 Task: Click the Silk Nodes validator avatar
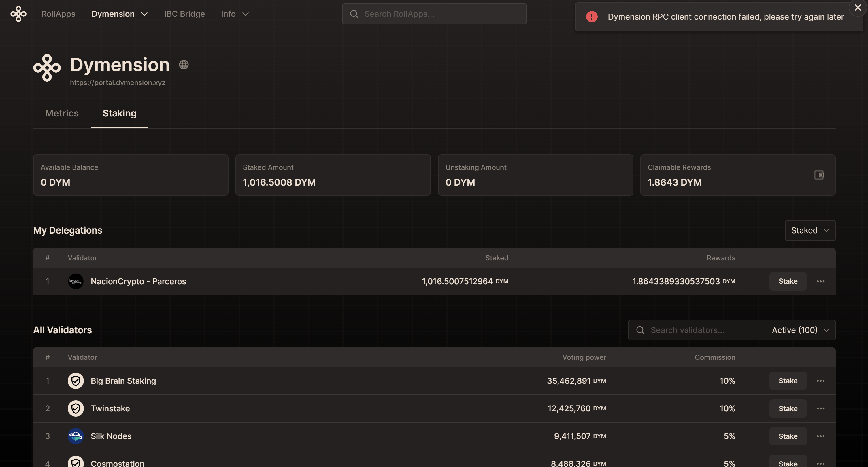coord(76,436)
